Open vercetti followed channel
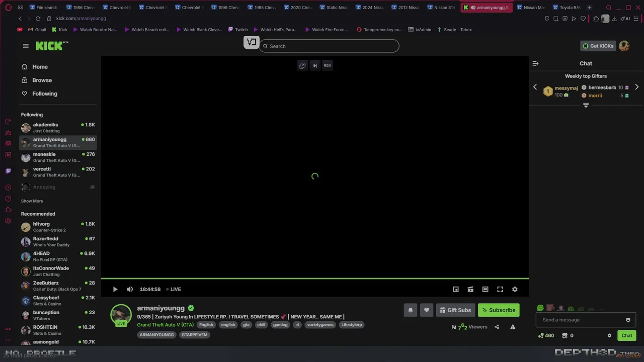The height and width of the screenshot is (362, 644). [x=58, y=172]
